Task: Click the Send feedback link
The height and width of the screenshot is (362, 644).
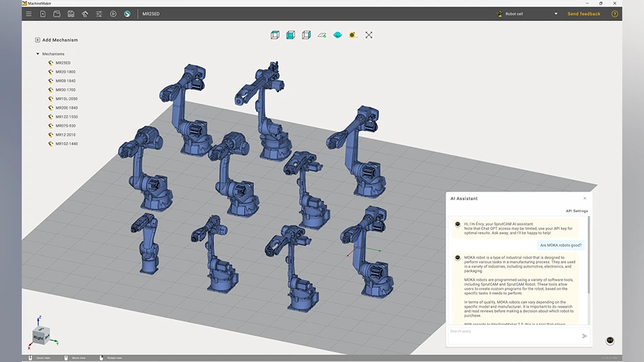Action: click(584, 14)
